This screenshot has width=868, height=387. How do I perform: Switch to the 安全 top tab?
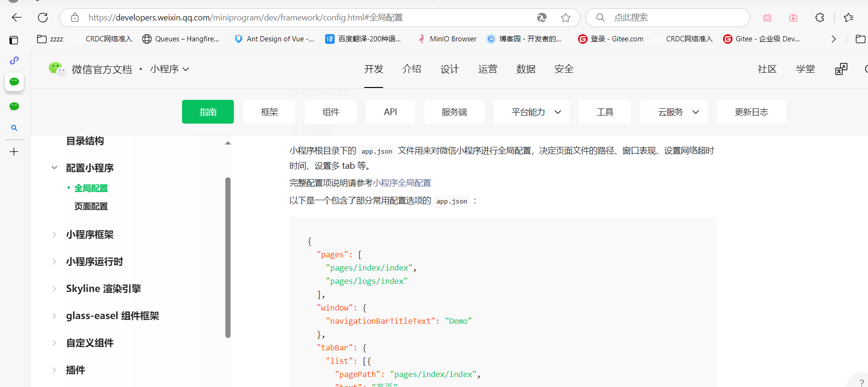coord(564,69)
